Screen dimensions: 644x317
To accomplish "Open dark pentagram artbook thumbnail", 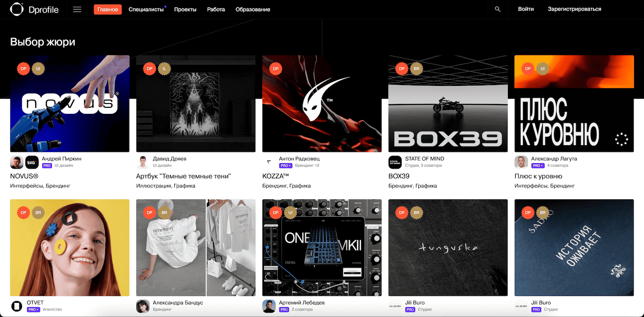I will 196,104.
